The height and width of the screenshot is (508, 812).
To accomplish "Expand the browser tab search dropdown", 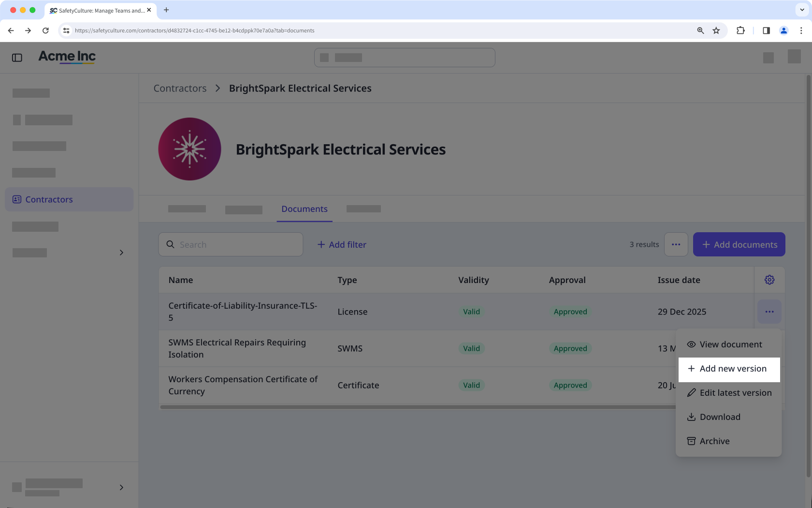I will tap(802, 10).
